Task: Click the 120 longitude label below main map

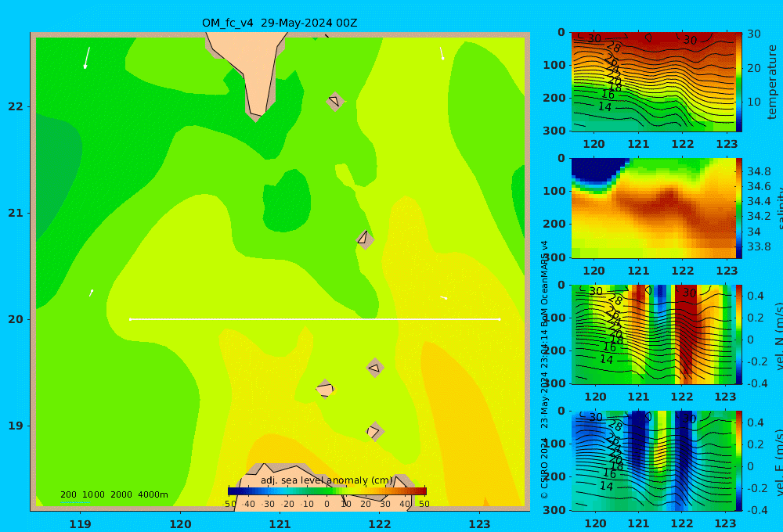Action: tap(180, 524)
